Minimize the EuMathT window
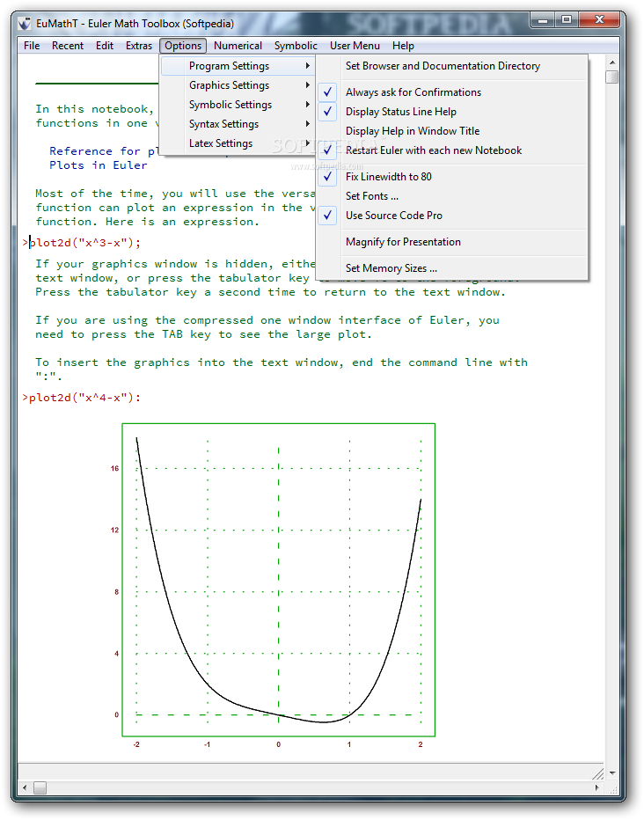644x820 pixels. [x=543, y=20]
